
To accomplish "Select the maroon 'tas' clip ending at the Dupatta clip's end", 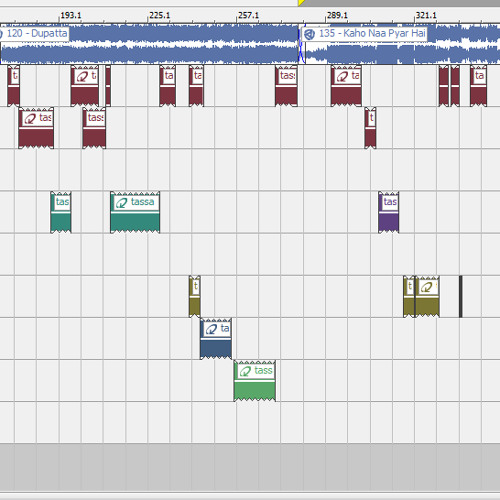I will [286, 86].
